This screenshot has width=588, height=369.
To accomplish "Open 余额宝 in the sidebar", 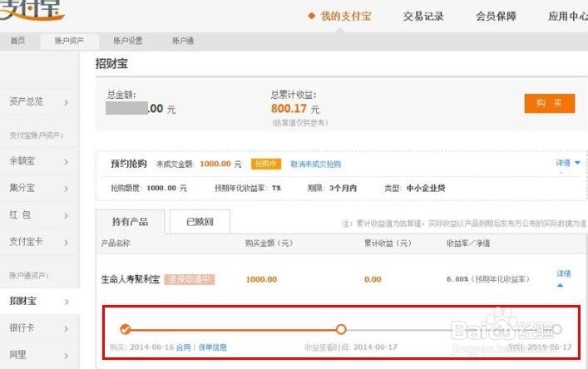I will 22,161.
